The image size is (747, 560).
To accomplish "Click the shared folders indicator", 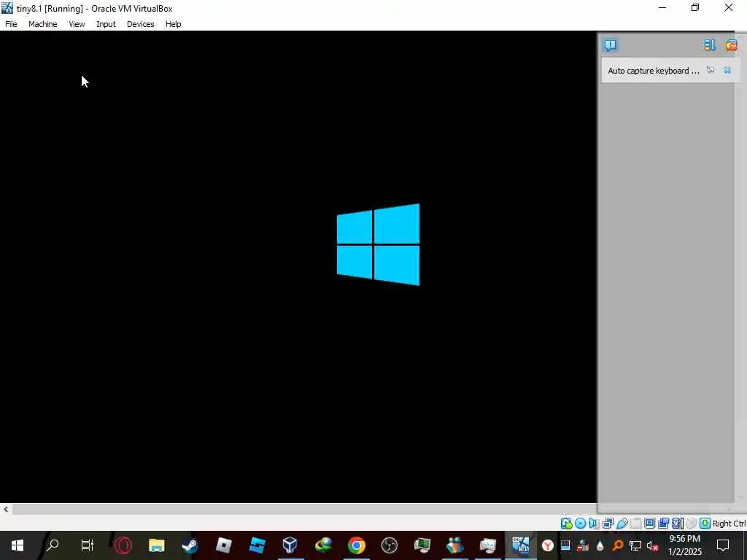I will click(x=635, y=524).
